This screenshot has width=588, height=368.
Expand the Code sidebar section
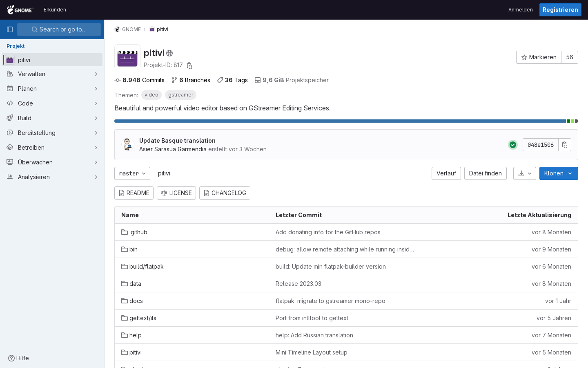coord(52,103)
